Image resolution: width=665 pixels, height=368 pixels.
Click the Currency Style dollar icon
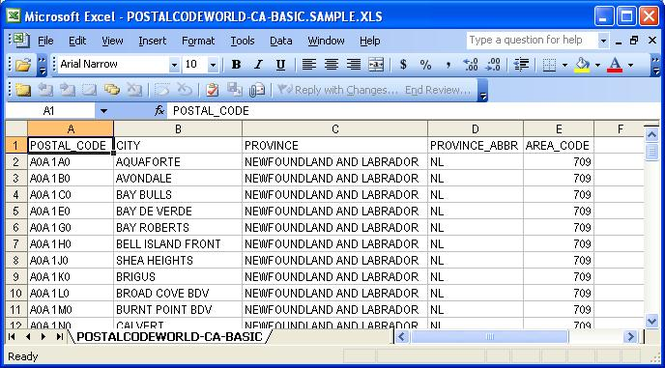403,64
